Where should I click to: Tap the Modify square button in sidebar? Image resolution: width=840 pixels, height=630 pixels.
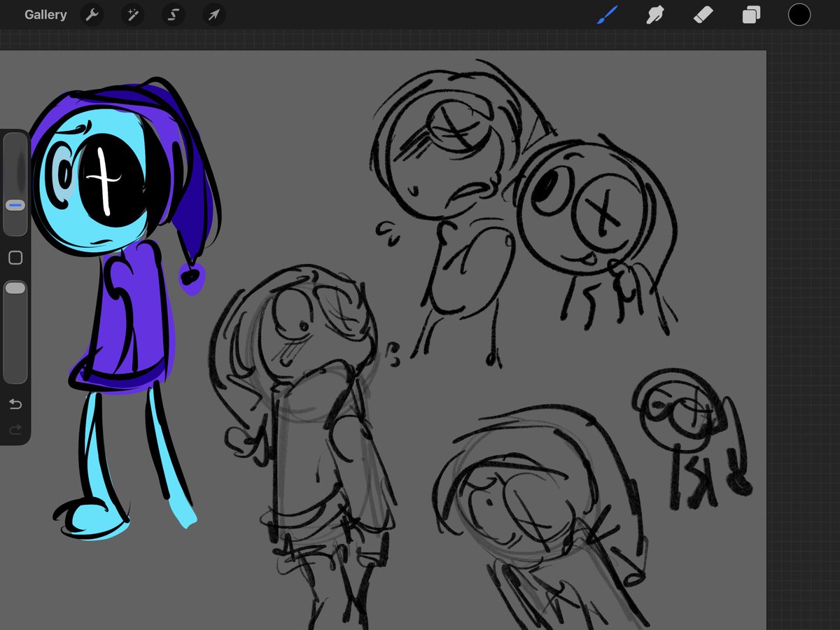tap(15, 258)
